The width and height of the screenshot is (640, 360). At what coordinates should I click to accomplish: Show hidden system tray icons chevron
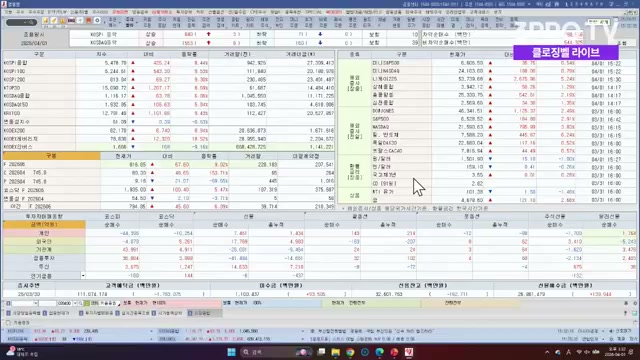tap(547, 352)
